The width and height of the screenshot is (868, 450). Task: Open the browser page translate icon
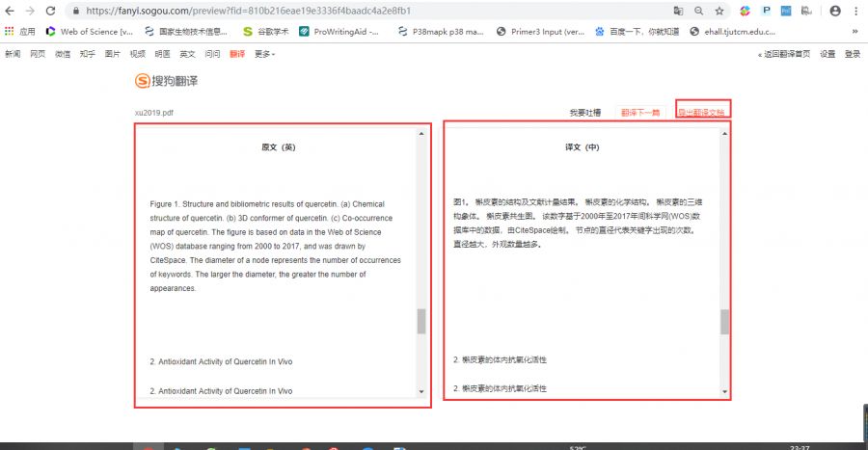(x=678, y=11)
